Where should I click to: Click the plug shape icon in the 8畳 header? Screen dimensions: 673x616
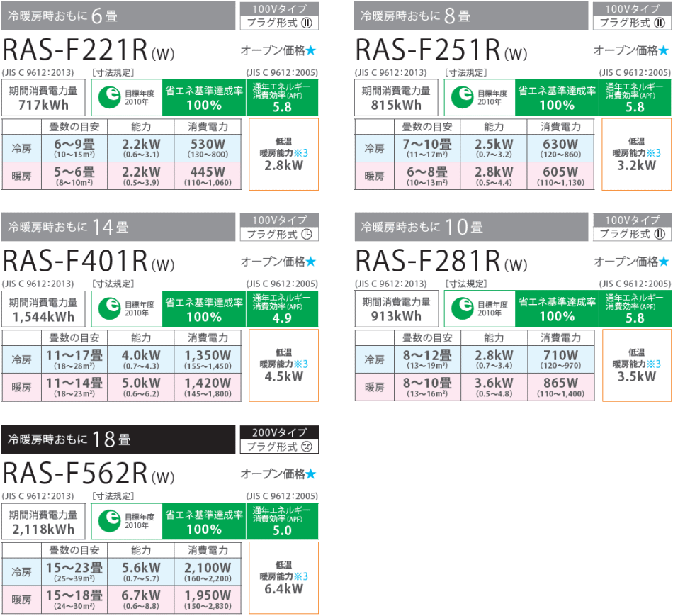click(x=660, y=23)
